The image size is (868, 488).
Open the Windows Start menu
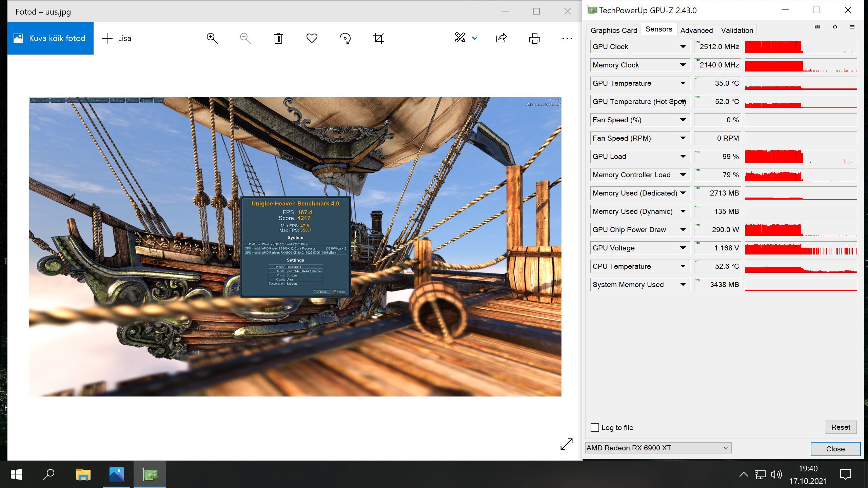pos(16,474)
